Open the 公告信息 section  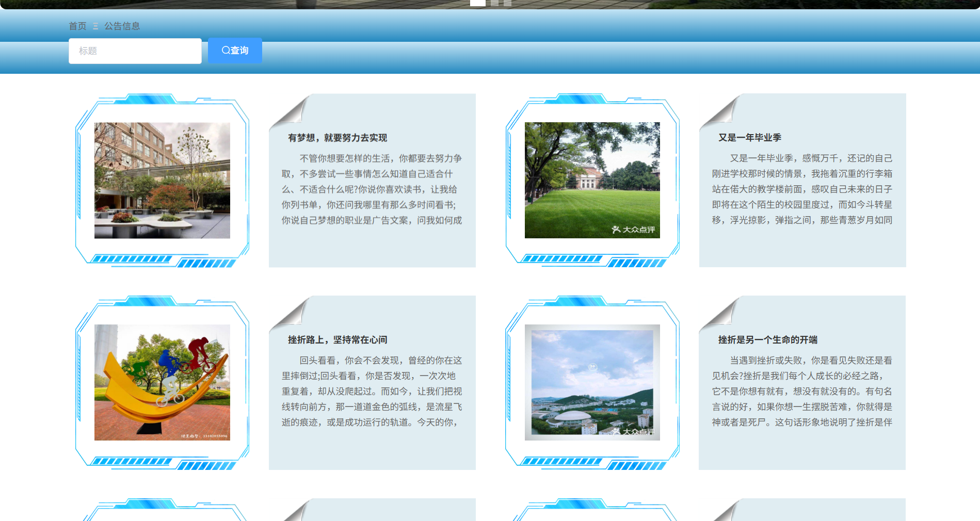click(x=122, y=26)
